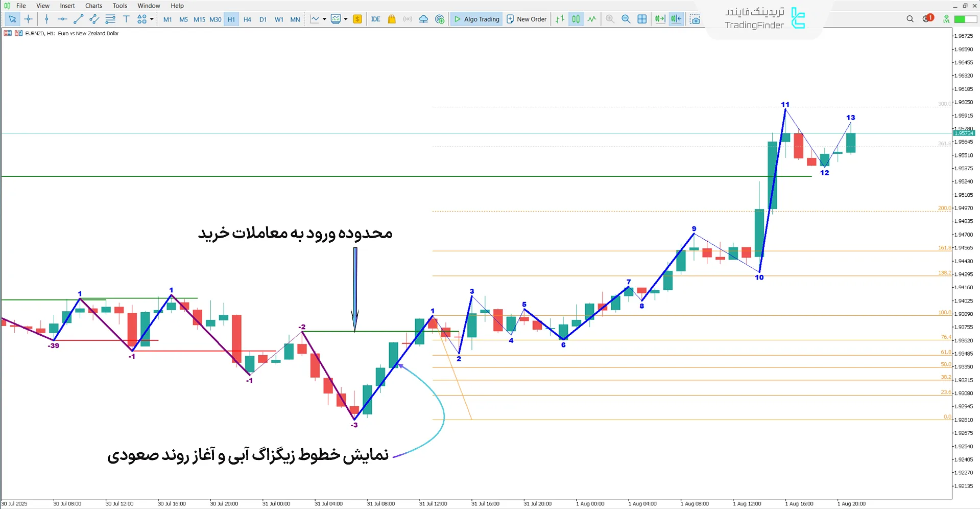Place a New Order
Image resolution: width=980 pixels, height=509 pixels.
[527, 19]
